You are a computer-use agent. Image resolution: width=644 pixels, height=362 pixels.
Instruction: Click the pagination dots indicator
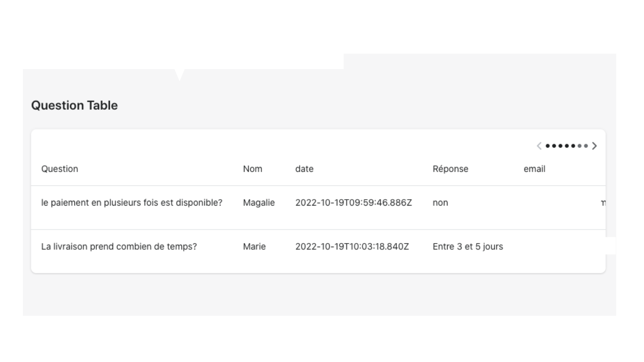(x=567, y=146)
